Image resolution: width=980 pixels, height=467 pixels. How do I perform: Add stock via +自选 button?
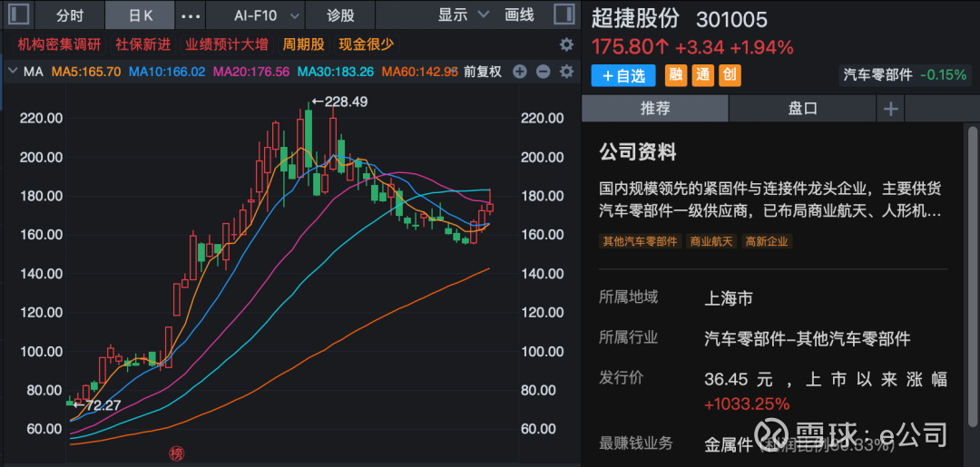tap(622, 75)
